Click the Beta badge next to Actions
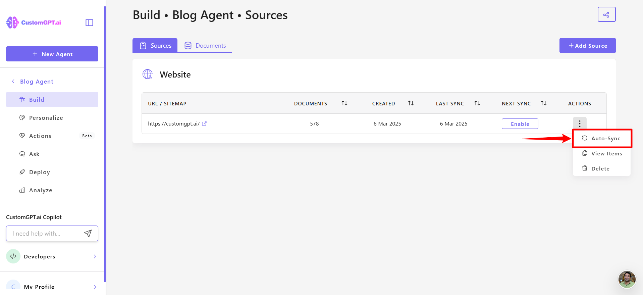Image resolution: width=644 pixels, height=295 pixels. click(87, 136)
